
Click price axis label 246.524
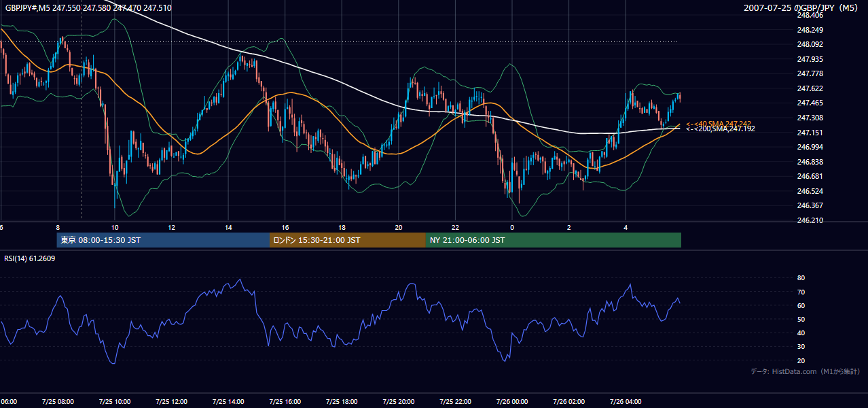coord(810,191)
